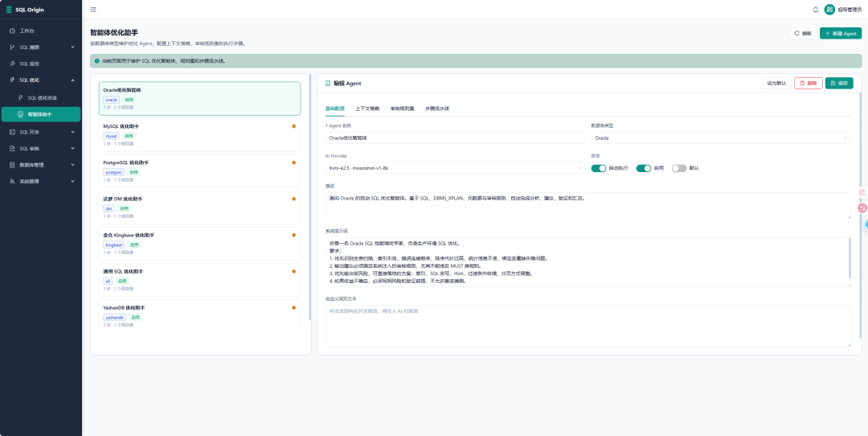Select the 达梦 DM 优化助手 card title
Viewport: 868px width, 436px height.
tap(123, 199)
